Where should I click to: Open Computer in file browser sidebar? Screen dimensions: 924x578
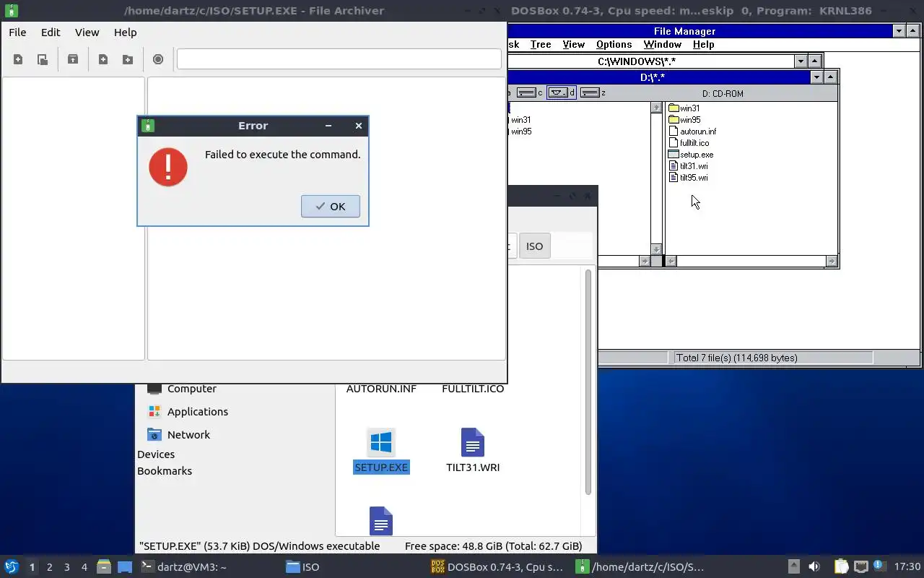click(x=182, y=389)
